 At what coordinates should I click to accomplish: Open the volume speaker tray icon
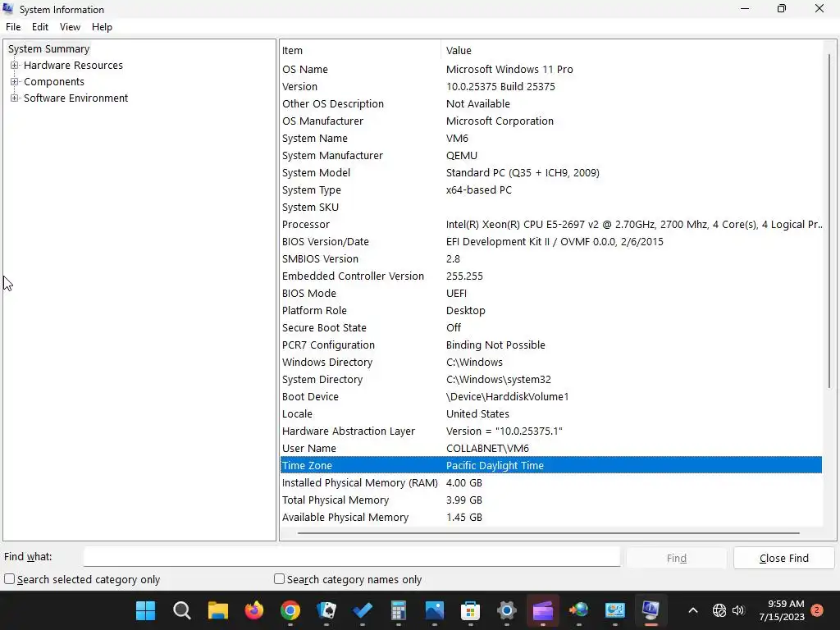click(738, 610)
